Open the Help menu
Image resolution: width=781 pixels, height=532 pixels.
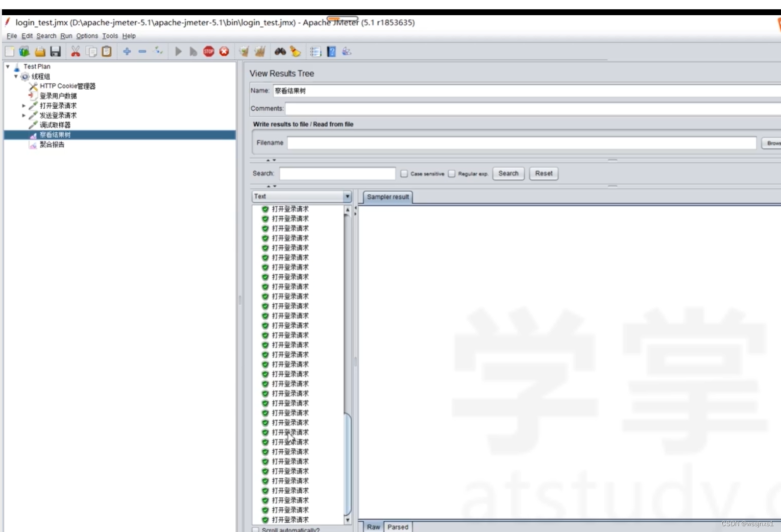point(129,36)
